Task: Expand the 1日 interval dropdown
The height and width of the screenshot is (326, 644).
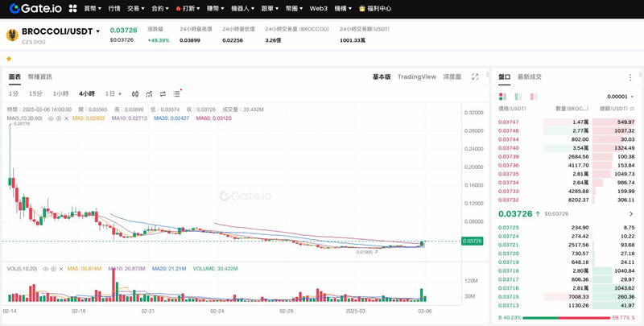Action: click(x=114, y=94)
